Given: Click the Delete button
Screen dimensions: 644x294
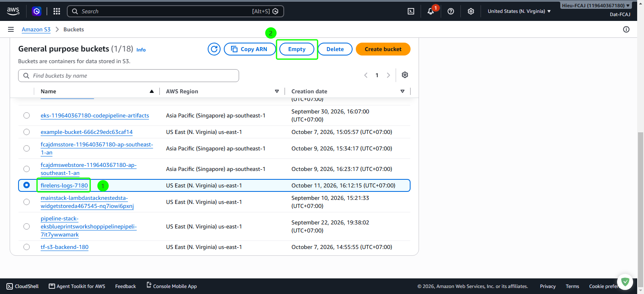Looking at the screenshot, I should pyautogui.click(x=335, y=49).
